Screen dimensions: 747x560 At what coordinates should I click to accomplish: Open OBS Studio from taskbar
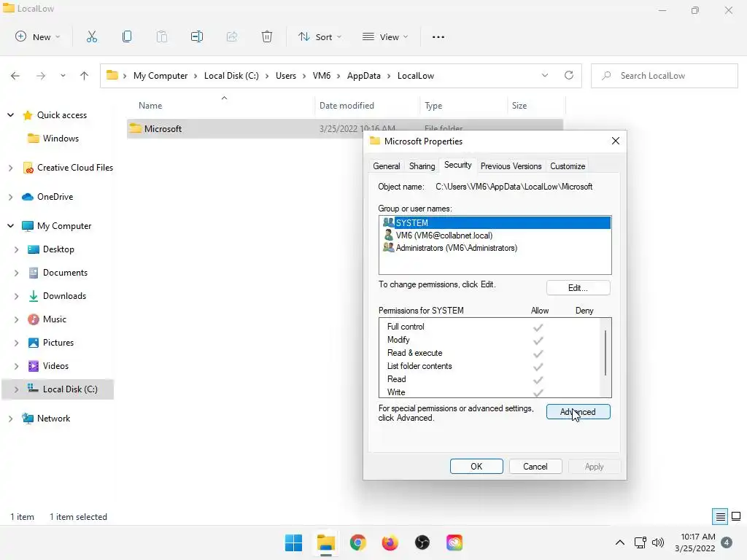point(422,542)
